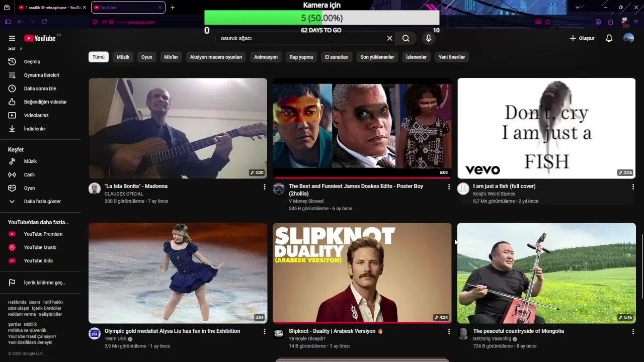Image resolution: width=644 pixels, height=362 pixels.
Task: Open options menu for James Doakes Edits video
Action: click(x=449, y=187)
